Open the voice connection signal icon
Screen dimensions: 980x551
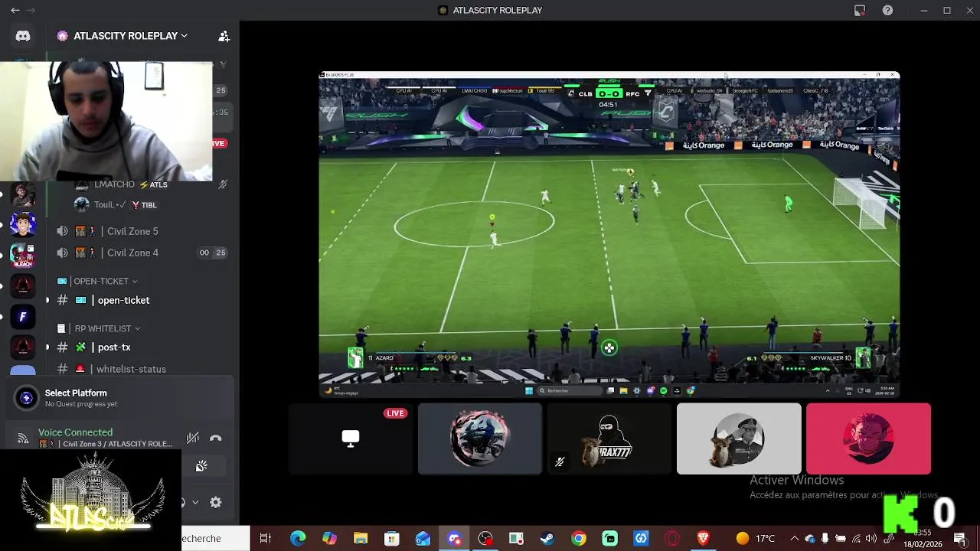pos(23,439)
